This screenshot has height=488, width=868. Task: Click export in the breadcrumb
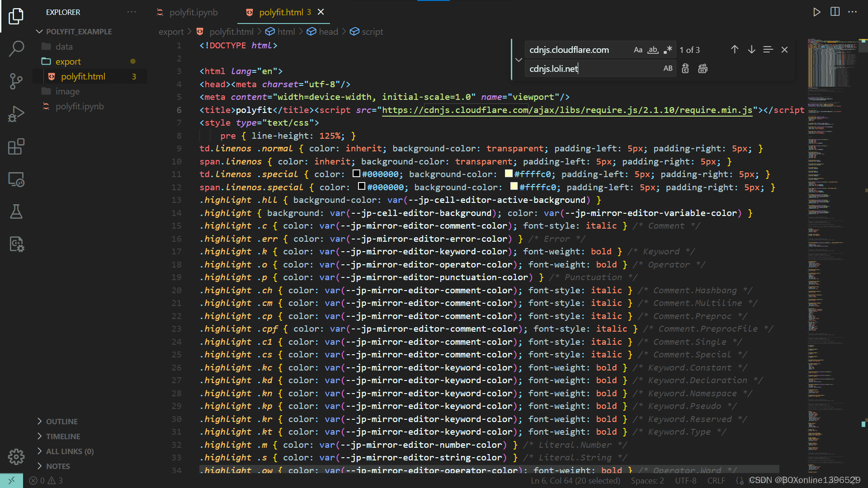(171, 32)
